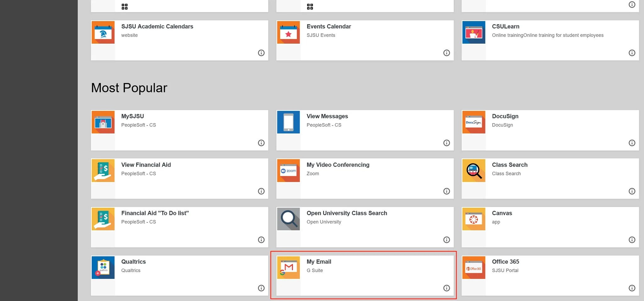Screen dimensions: 644x301
Task: Open the MySJSU tile icon
Action: (103, 122)
